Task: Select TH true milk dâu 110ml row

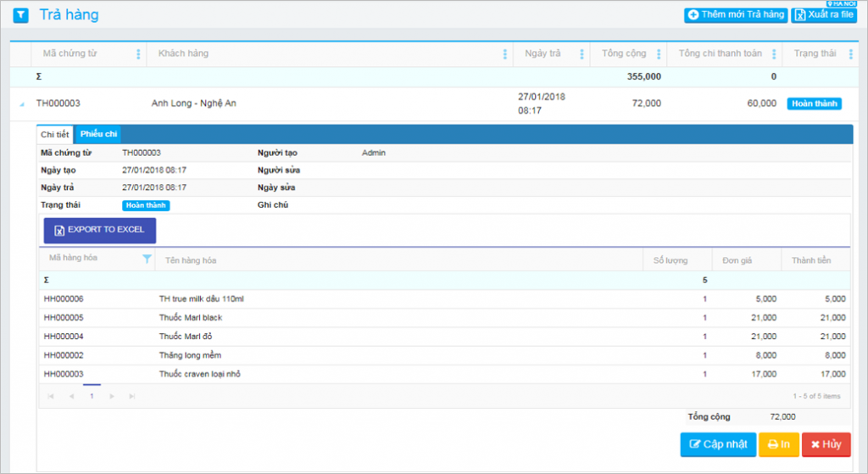Action: click(x=444, y=299)
